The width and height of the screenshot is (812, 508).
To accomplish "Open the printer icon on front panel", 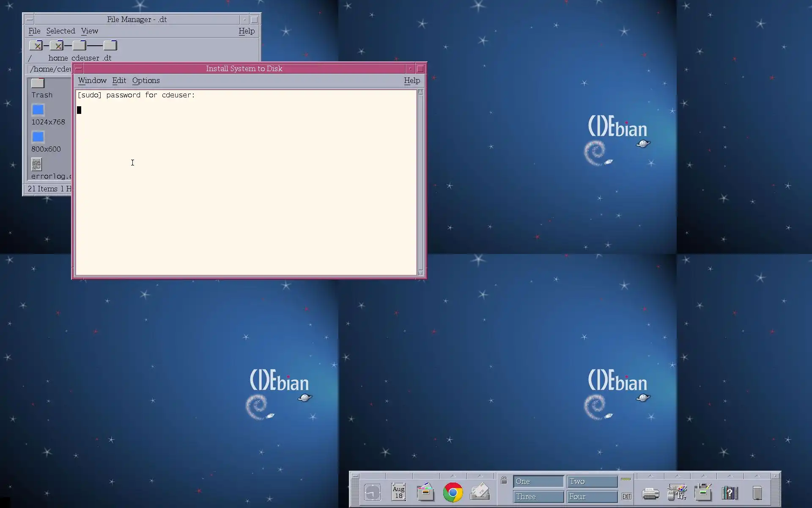I will pyautogui.click(x=650, y=493).
